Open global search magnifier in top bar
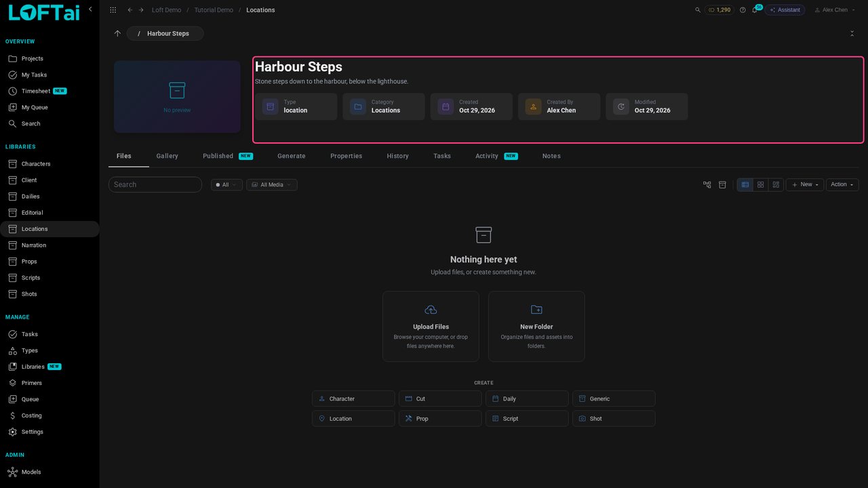Screen dimensions: 868x488 [x=698, y=10]
